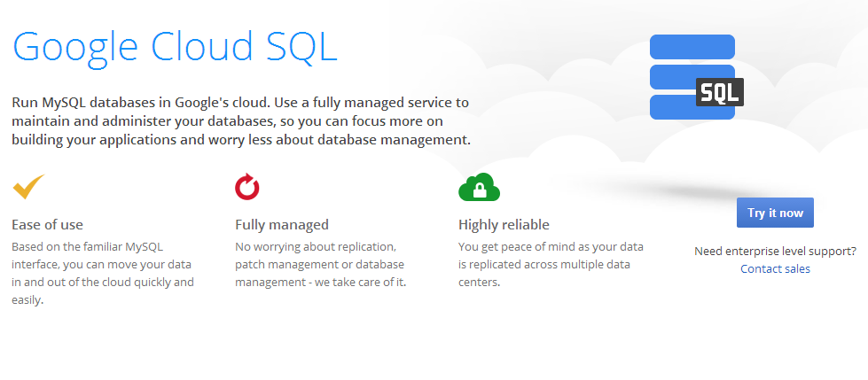Select the top blue bar of database icon
Screen dimensions: 868x380
coord(692,47)
